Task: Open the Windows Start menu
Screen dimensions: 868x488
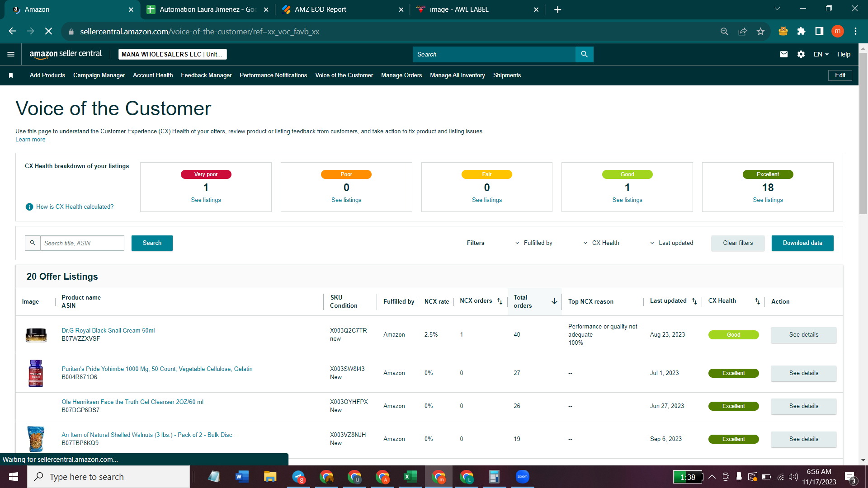Action: pos(14,477)
